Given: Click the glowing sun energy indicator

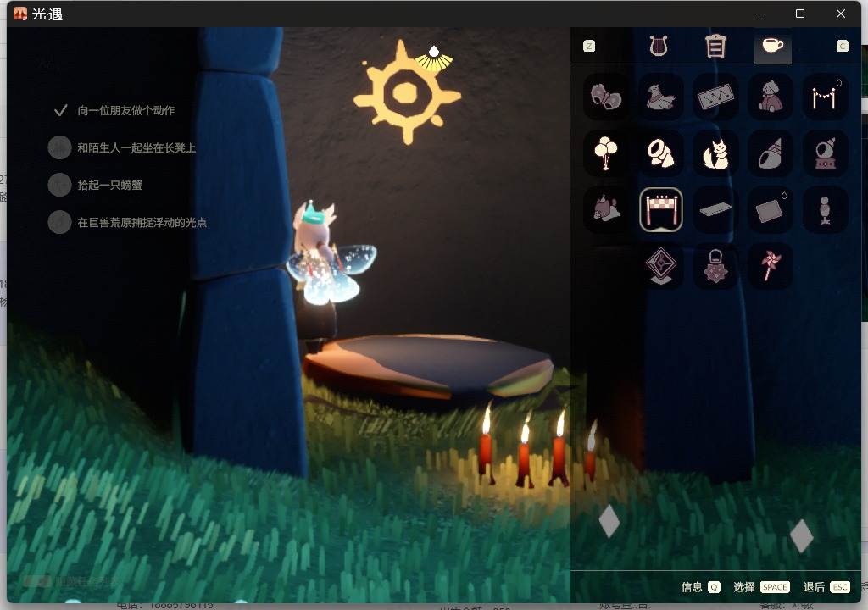Looking at the screenshot, I should (407, 93).
